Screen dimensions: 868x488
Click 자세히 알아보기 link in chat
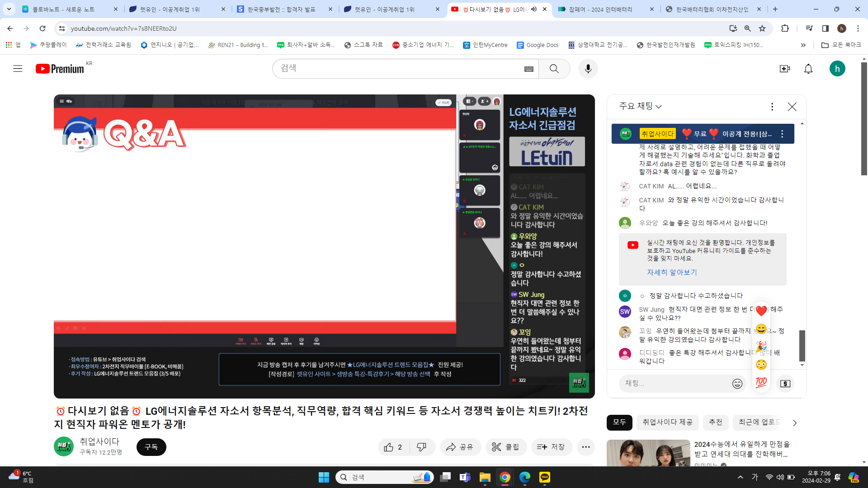[672, 272]
